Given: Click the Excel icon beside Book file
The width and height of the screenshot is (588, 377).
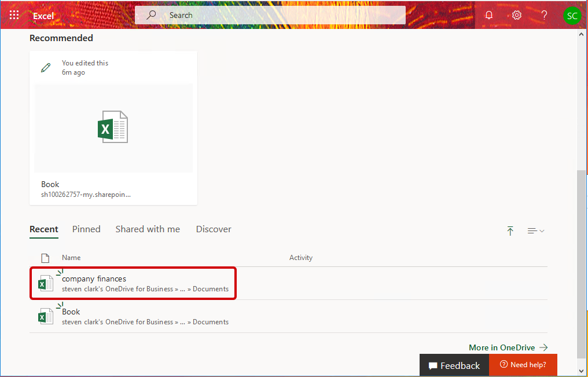Looking at the screenshot, I should [x=45, y=316].
